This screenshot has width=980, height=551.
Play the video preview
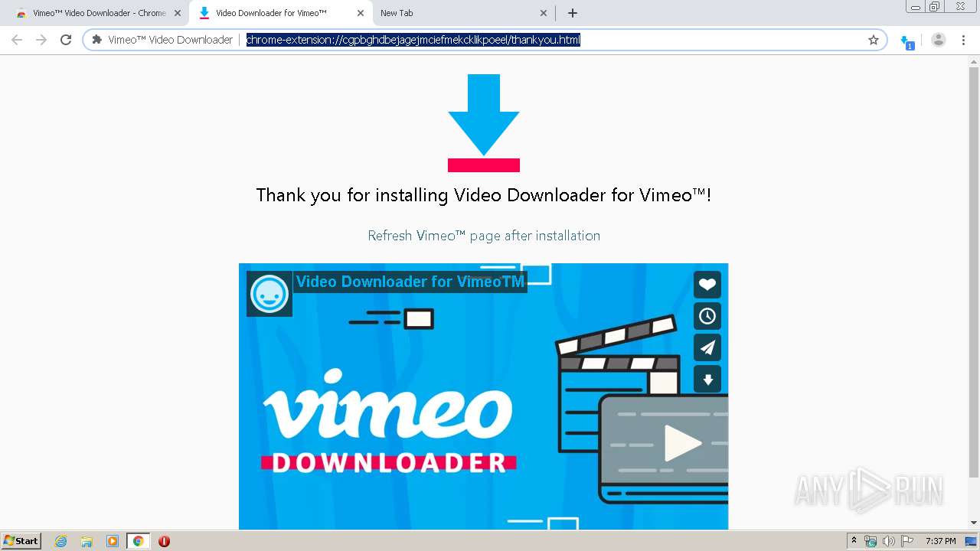(681, 443)
